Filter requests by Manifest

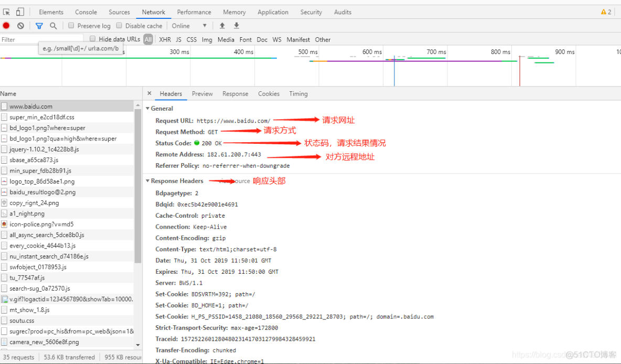pyautogui.click(x=298, y=40)
